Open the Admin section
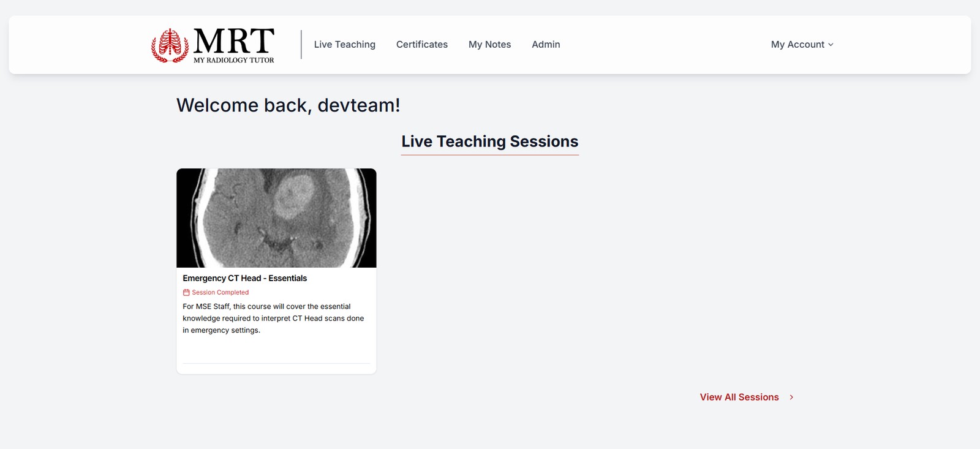The height and width of the screenshot is (449, 980). click(x=546, y=45)
